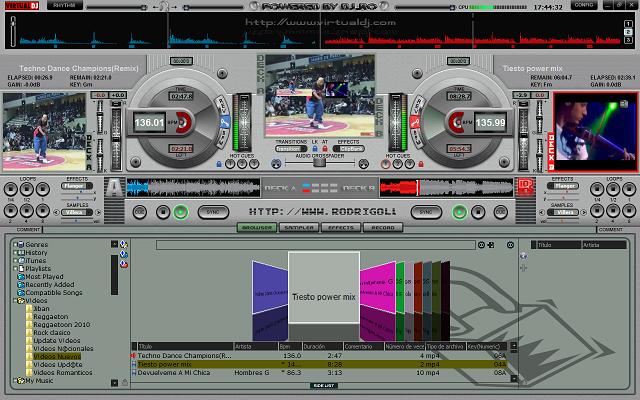Open the video Effects dropdown in center
The width and height of the screenshot is (640, 400).
click(348, 149)
